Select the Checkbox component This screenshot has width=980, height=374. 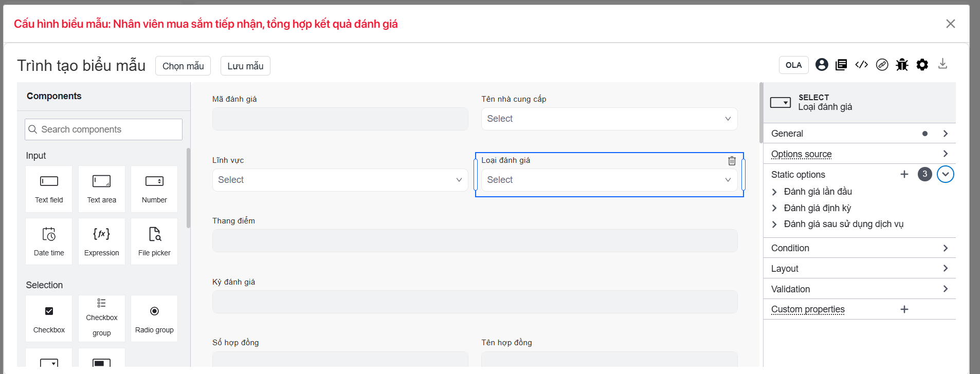49,319
